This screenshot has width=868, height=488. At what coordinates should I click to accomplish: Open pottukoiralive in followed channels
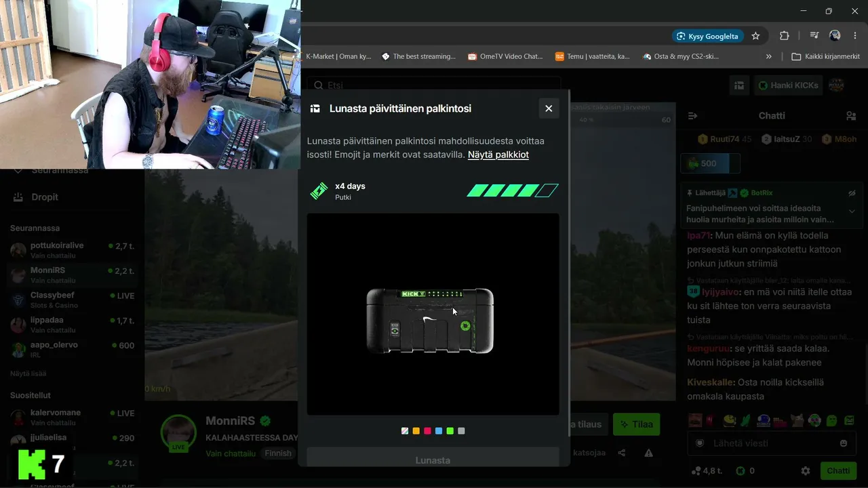pyautogui.click(x=73, y=250)
